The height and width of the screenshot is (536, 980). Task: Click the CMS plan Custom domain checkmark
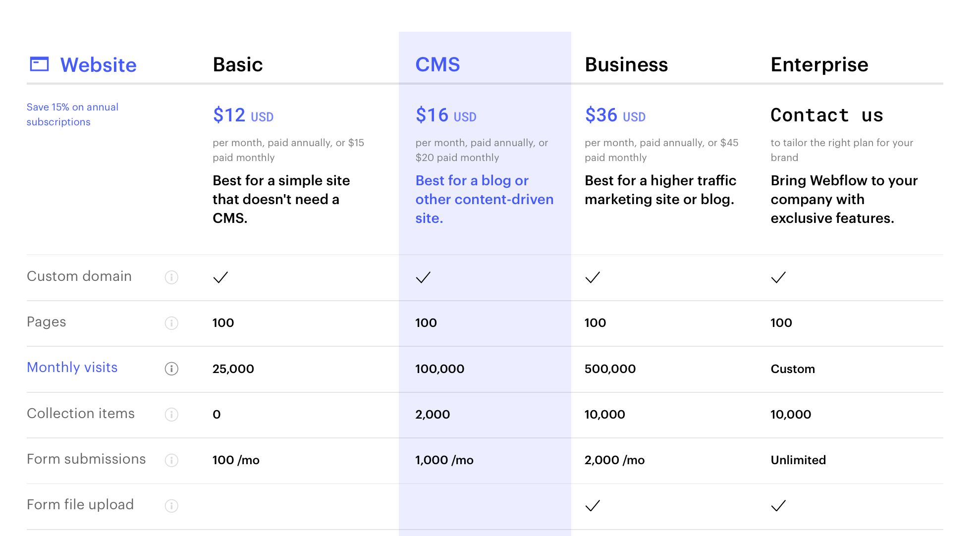pyautogui.click(x=423, y=277)
